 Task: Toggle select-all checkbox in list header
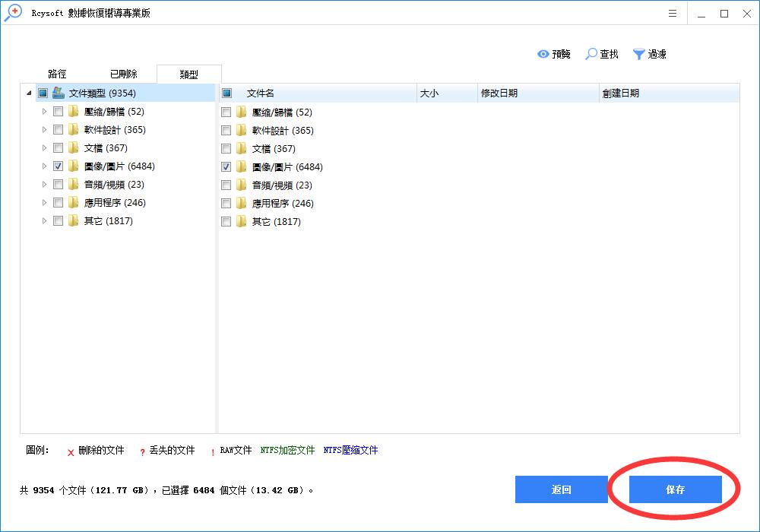click(226, 93)
